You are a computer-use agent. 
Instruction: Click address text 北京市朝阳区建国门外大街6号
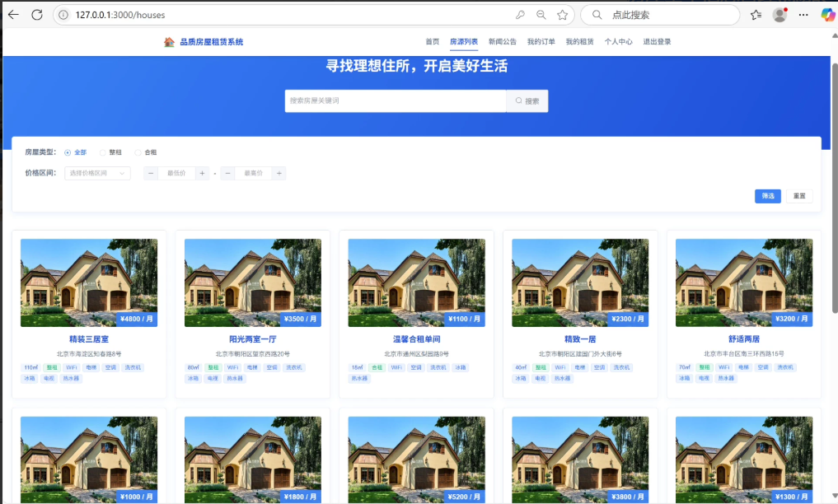point(580,354)
